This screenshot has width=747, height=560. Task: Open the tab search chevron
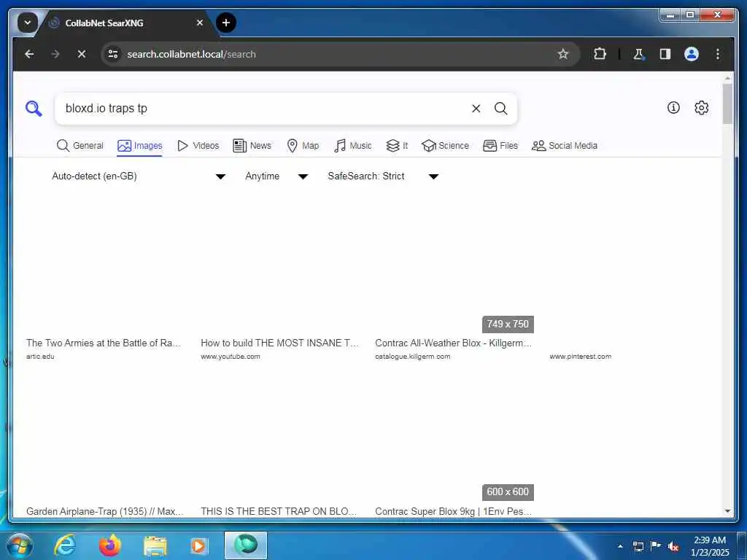click(x=27, y=23)
